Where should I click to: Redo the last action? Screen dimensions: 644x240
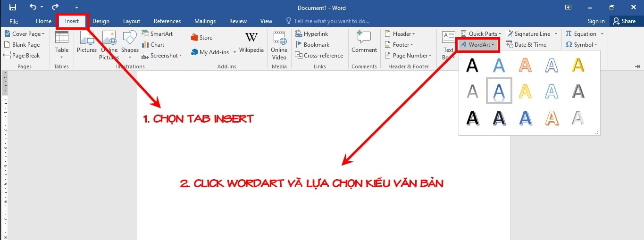(55, 7)
